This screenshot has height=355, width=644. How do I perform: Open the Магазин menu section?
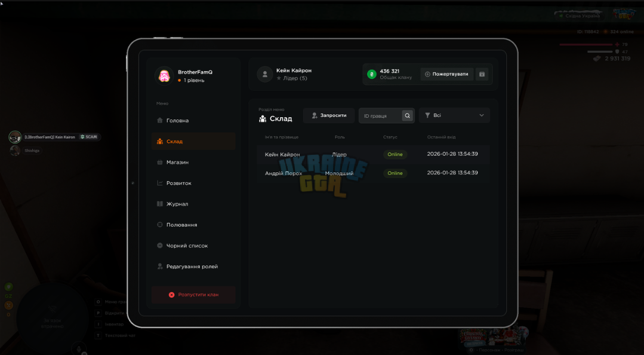[x=193, y=162]
